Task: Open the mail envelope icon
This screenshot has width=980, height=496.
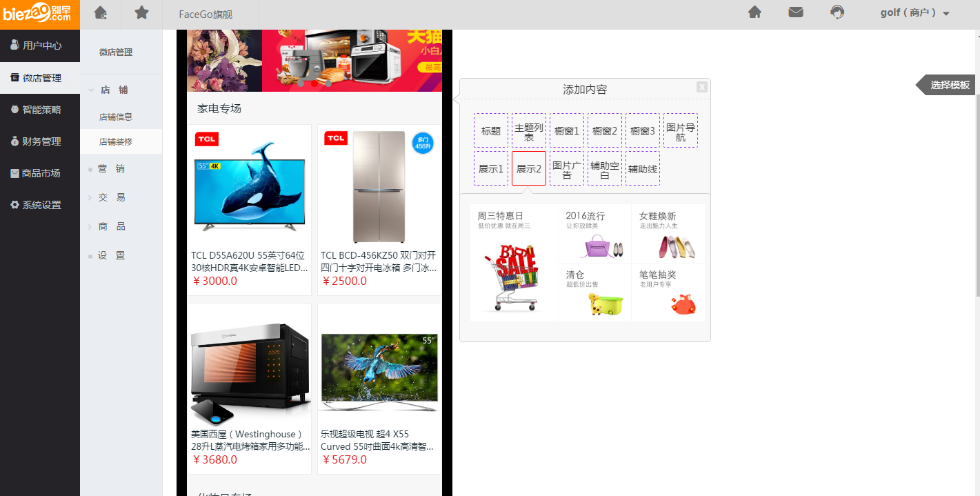Action: point(796,12)
